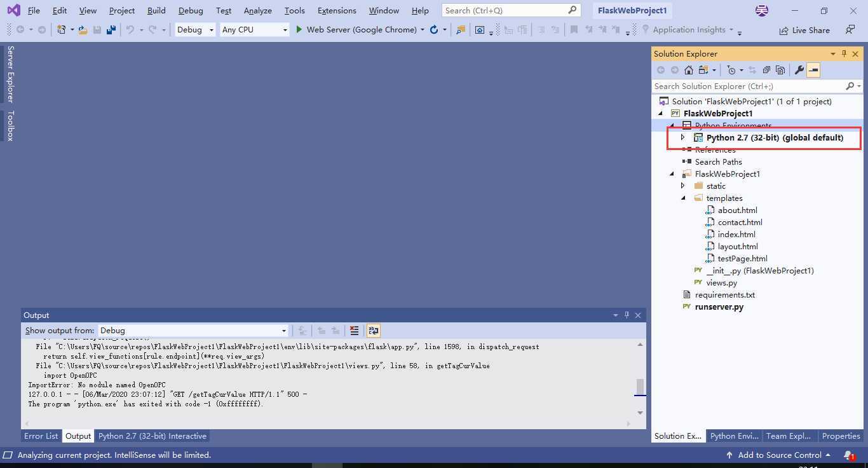
Task: Select about.html in templates folder
Action: click(737, 210)
